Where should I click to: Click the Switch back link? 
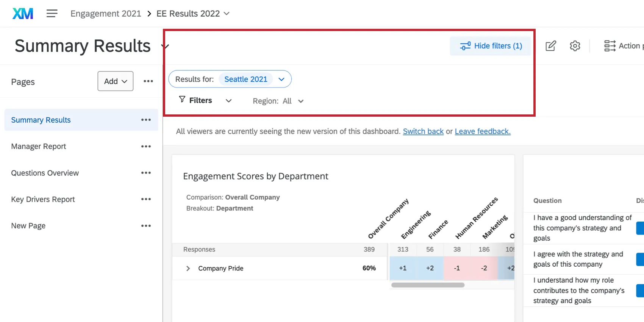coord(423,131)
